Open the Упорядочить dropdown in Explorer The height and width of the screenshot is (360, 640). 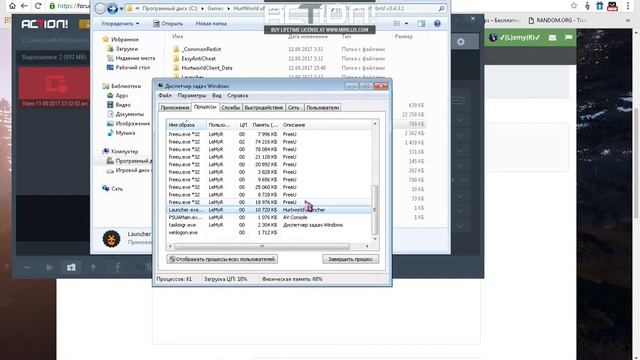tap(120, 24)
